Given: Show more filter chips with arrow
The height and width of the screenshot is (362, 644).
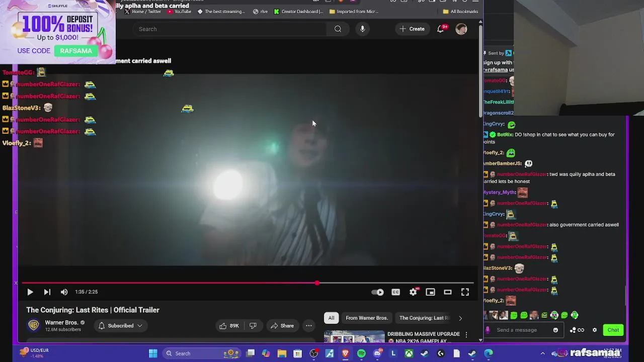Looking at the screenshot, I should 460,318.
